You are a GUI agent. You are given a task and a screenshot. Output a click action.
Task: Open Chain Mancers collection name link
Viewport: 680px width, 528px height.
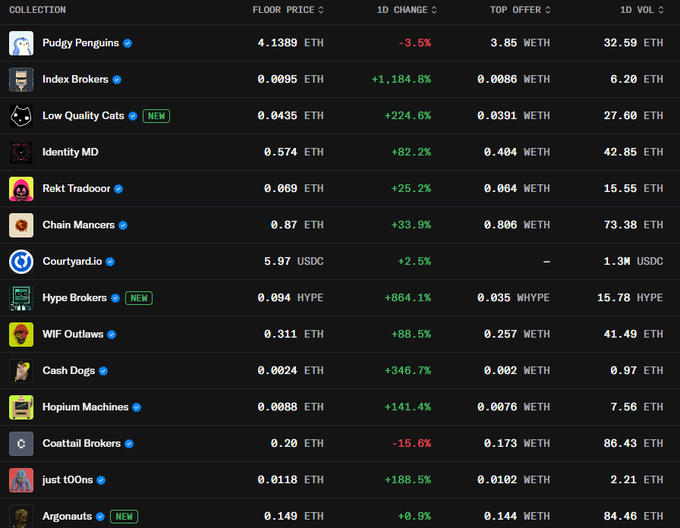pyautogui.click(x=78, y=225)
